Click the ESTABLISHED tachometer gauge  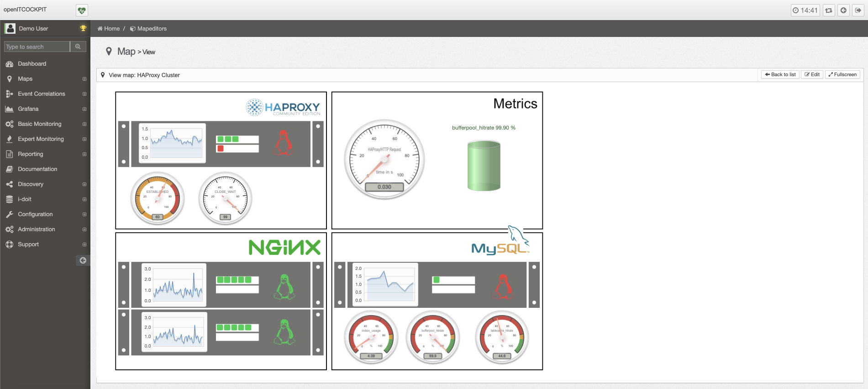click(x=158, y=198)
